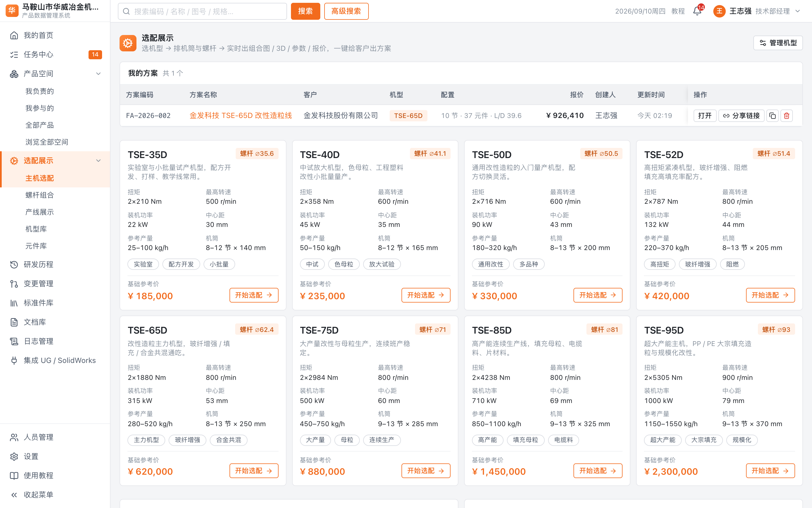The image size is (812, 508).
Task: Open 研发历程 history item
Action: [x=55, y=264]
